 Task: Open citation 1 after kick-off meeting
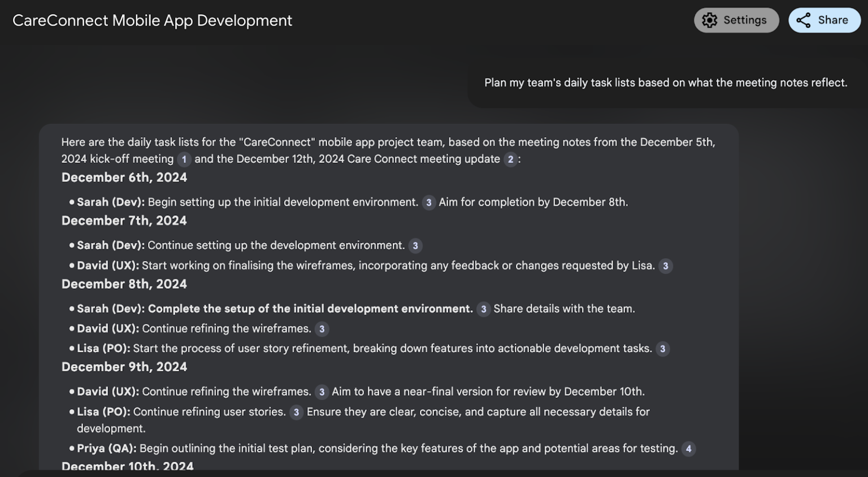(184, 159)
